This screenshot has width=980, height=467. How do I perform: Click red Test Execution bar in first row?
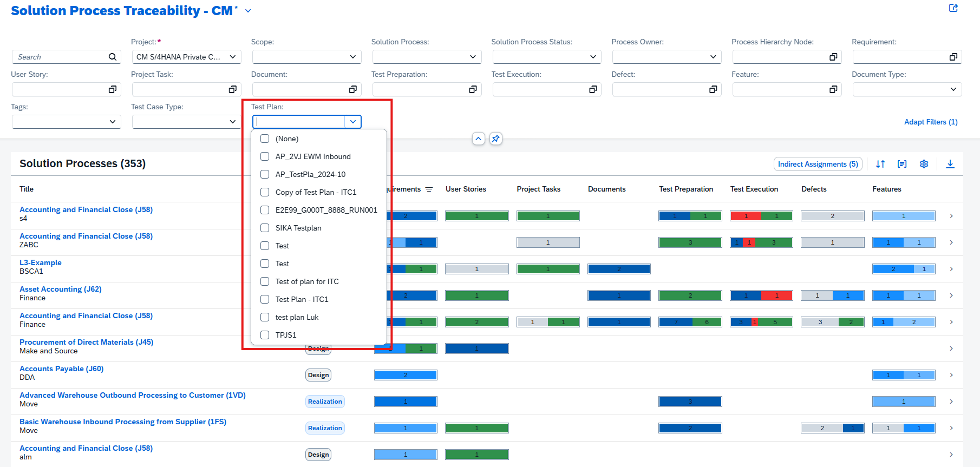(746, 216)
